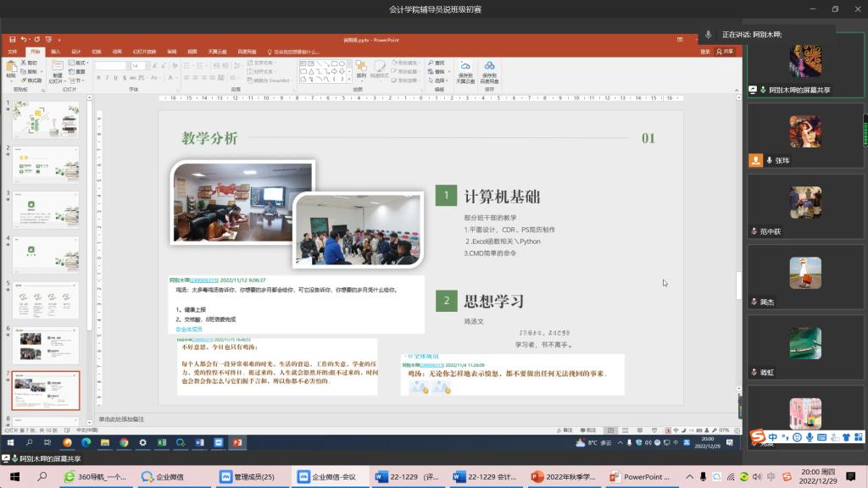Open the File (文件) menu tab
868x488 pixels.
click(12, 52)
